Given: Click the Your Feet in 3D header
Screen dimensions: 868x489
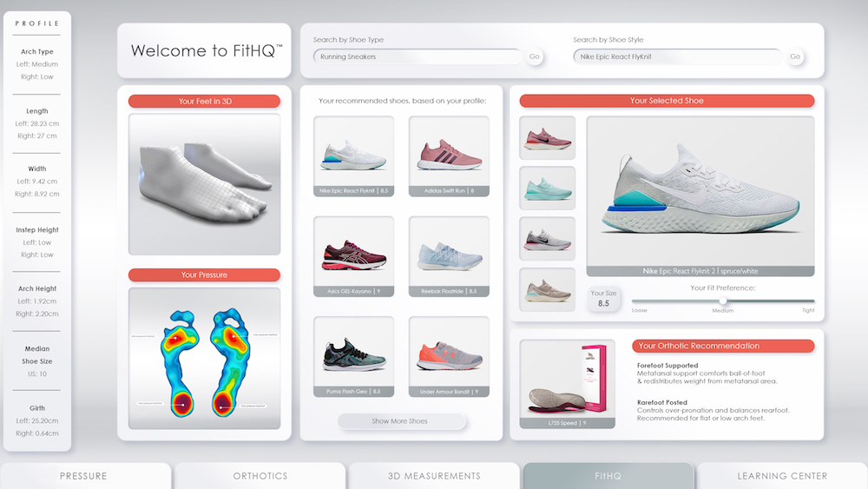Looking at the screenshot, I should coord(204,102).
